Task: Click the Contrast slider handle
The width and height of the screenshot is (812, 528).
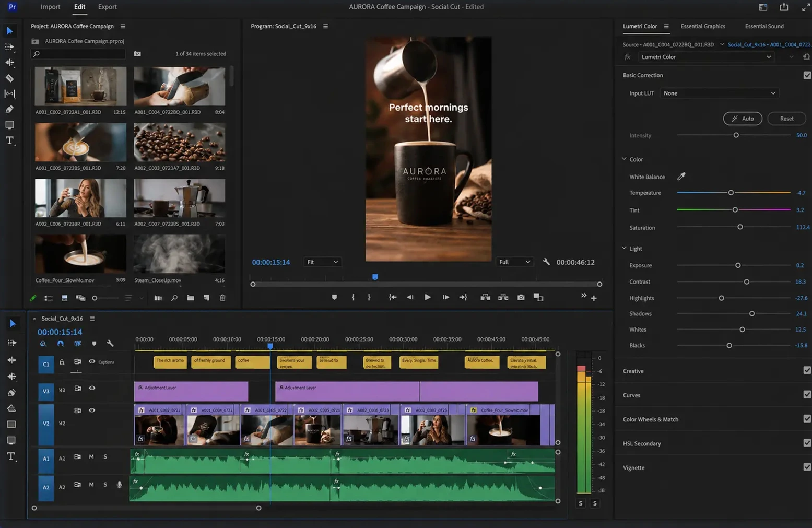Action: tap(747, 281)
